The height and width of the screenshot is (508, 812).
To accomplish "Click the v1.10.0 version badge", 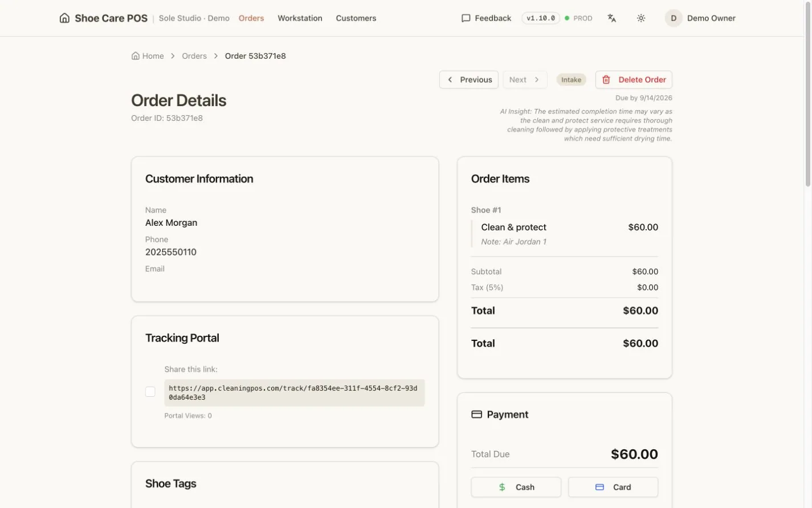I will coord(541,18).
